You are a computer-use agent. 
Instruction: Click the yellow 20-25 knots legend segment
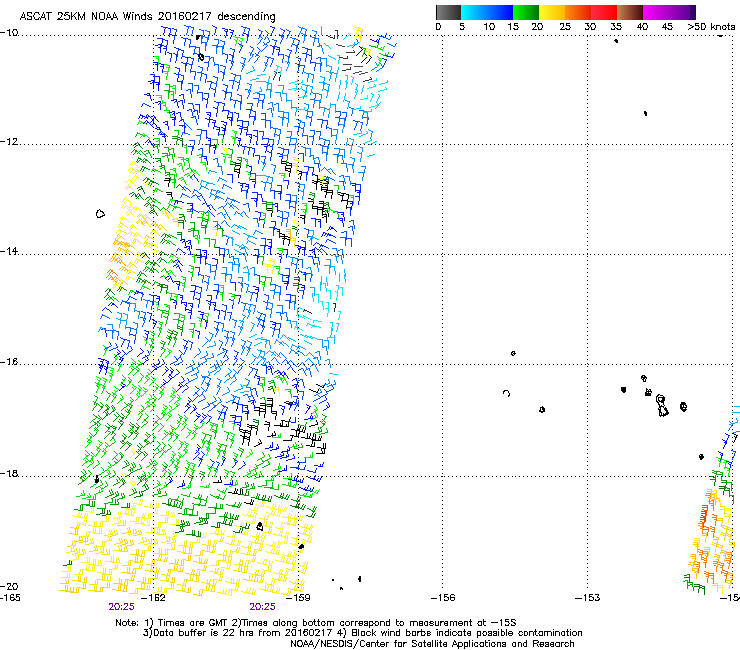pos(552,12)
